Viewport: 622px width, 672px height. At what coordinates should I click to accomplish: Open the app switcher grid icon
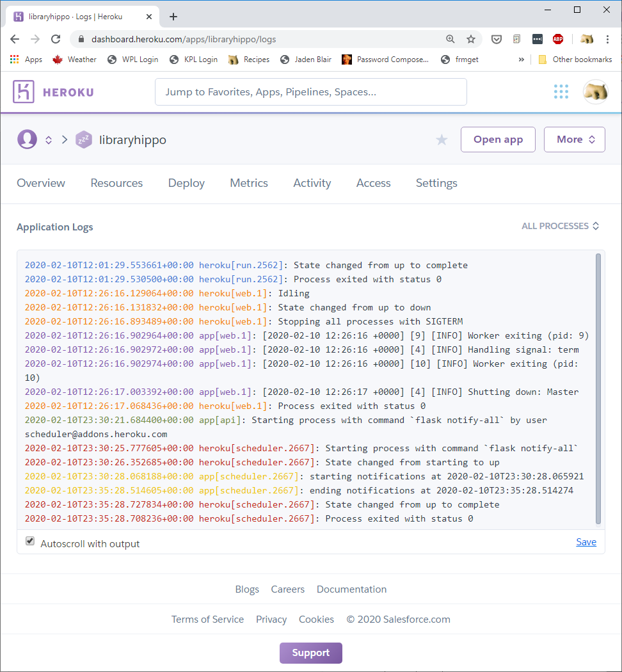pyautogui.click(x=561, y=92)
